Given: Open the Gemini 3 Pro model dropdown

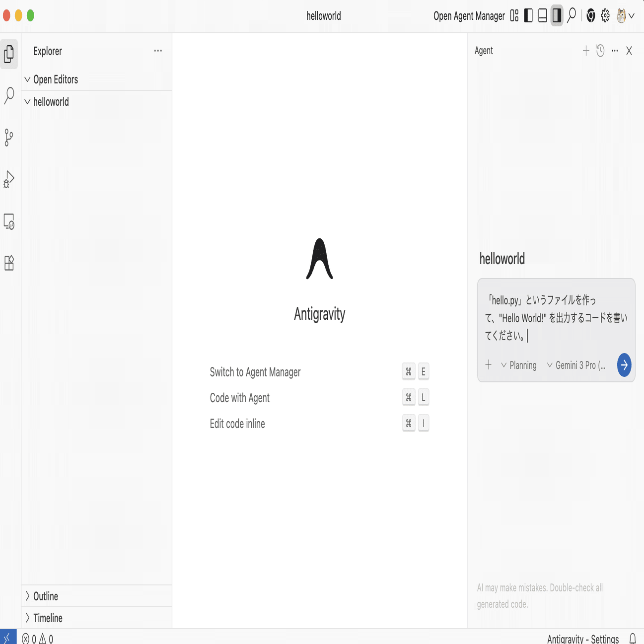Looking at the screenshot, I should pyautogui.click(x=576, y=365).
